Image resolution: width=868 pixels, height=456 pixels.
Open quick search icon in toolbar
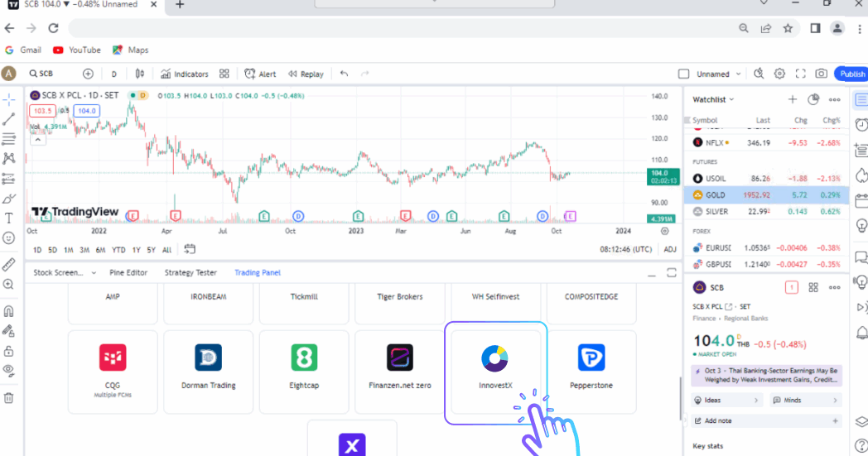759,74
